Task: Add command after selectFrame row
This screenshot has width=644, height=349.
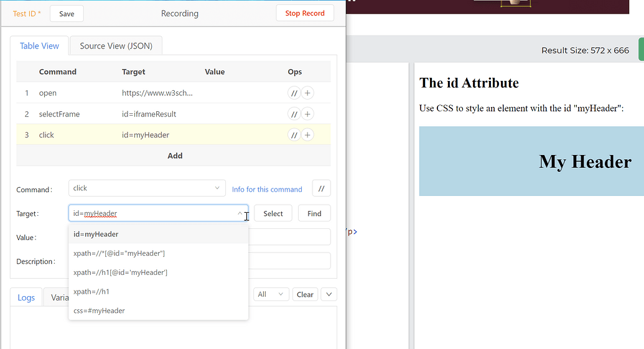Action: pos(307,114)
